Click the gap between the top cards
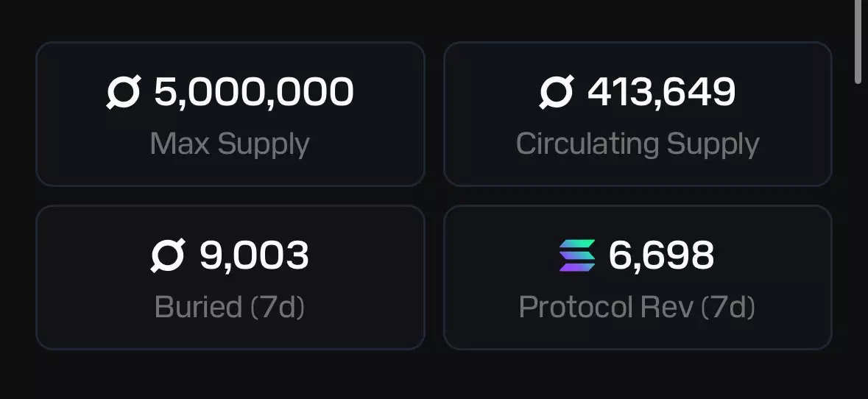The height and width of the screenshot is (399, 868). pyautogui.click(x=434, y=114)
